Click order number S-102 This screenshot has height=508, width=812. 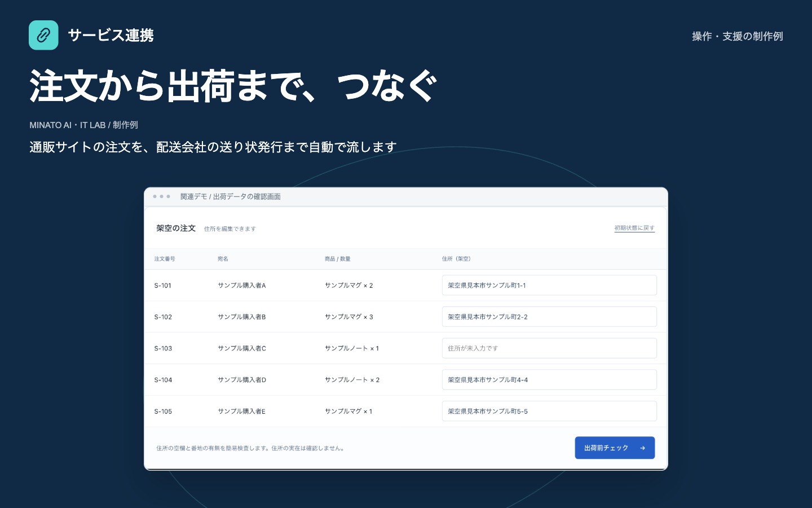coord(163,317)
